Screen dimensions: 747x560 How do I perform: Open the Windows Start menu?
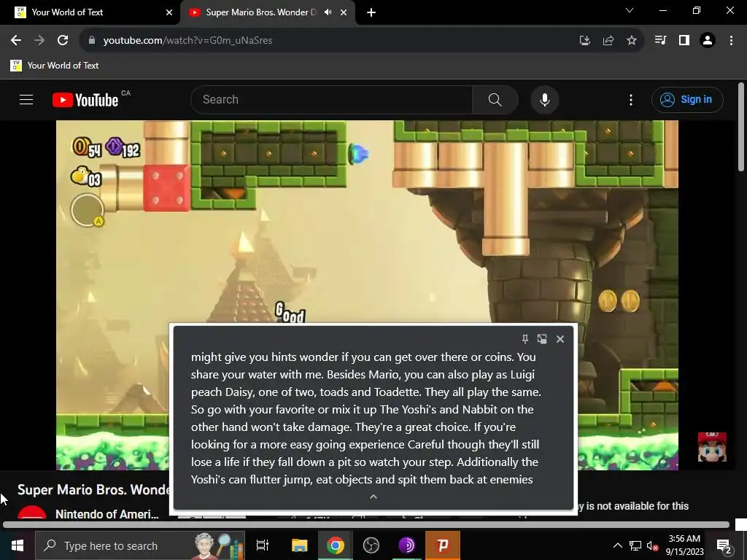18,545
